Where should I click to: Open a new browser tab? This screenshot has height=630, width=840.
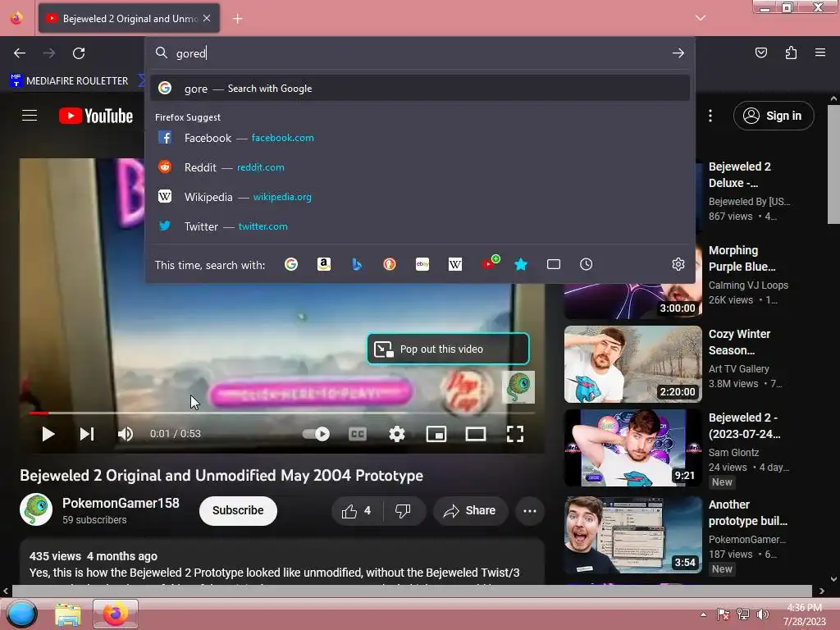(237, 19)
